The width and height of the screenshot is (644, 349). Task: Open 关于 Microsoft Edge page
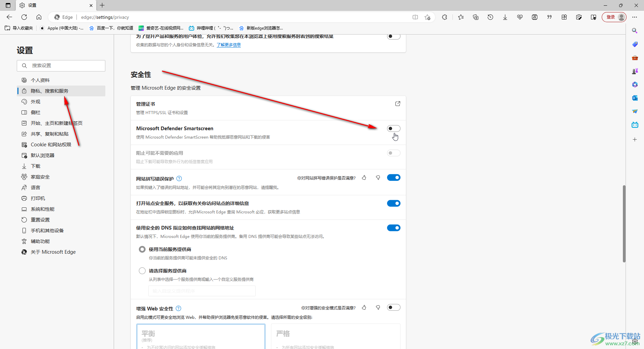pos(61,252)
